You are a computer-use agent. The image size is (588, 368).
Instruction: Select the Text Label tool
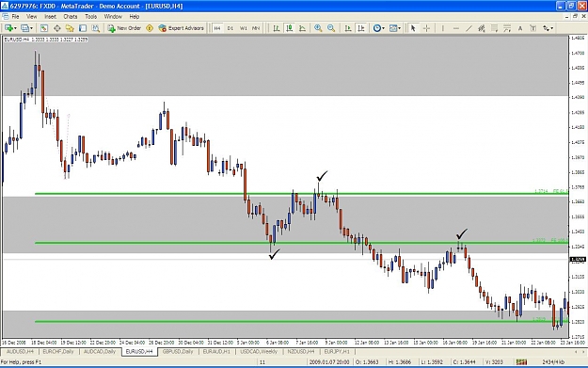532,28
